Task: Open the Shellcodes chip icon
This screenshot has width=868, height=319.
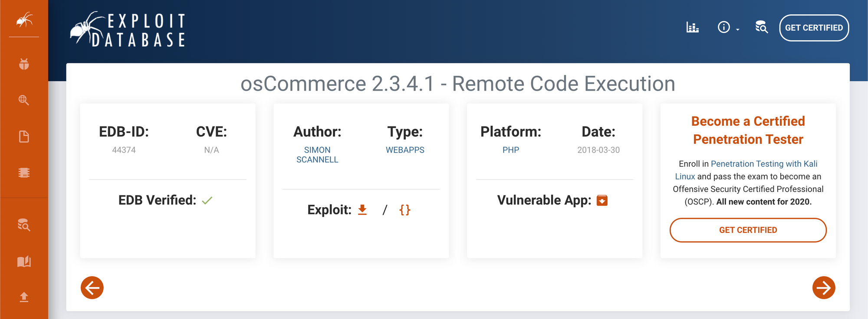Action: (24, 173)
